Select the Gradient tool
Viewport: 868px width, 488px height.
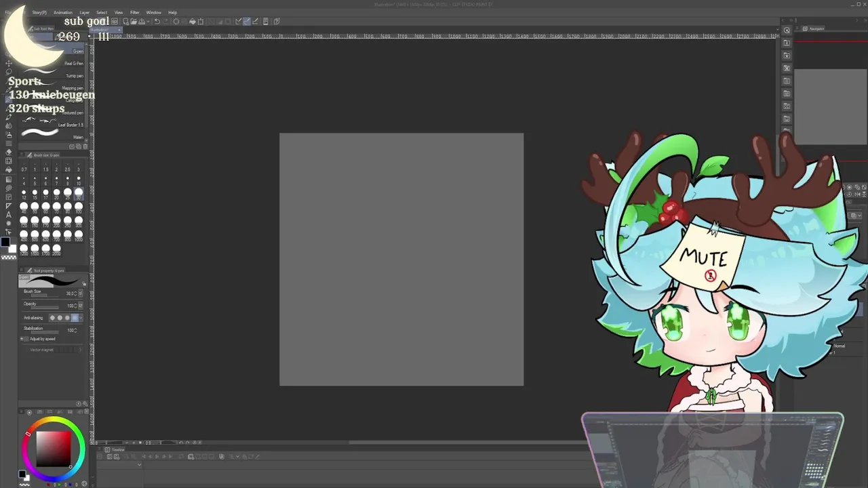tap(8, 179)
